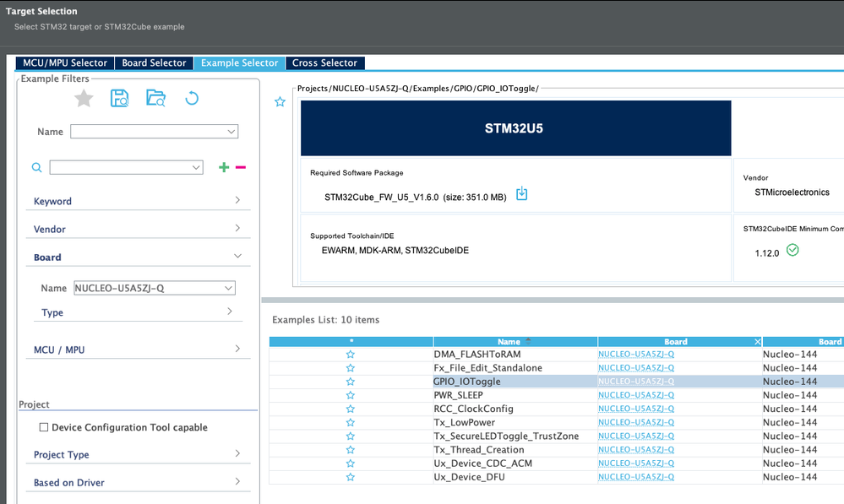The width and height of the screenshot is (844, 504).
Task: Download the STM32Cube_FW_U5 package icon
Action: click(x=521, y=193)
